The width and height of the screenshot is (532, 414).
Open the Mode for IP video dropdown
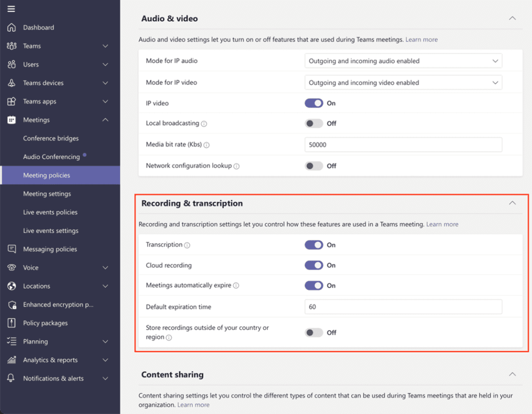(403, 83)
